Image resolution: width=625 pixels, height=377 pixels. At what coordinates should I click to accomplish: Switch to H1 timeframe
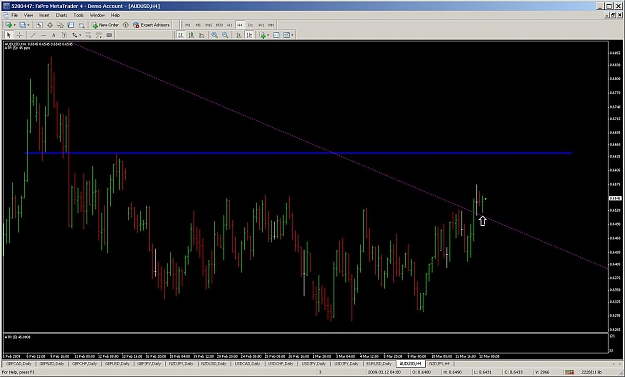click(230, 25)
